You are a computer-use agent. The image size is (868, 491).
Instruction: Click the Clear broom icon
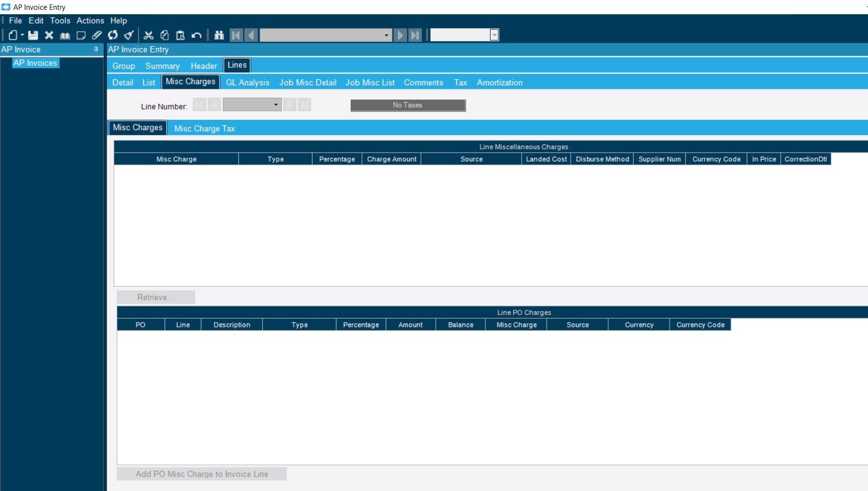129,35
